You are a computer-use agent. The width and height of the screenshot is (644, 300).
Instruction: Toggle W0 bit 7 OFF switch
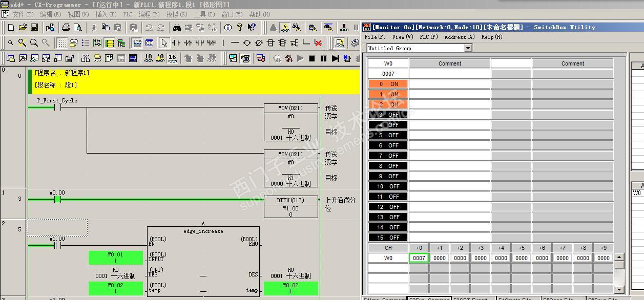click(x=388, y=156)
